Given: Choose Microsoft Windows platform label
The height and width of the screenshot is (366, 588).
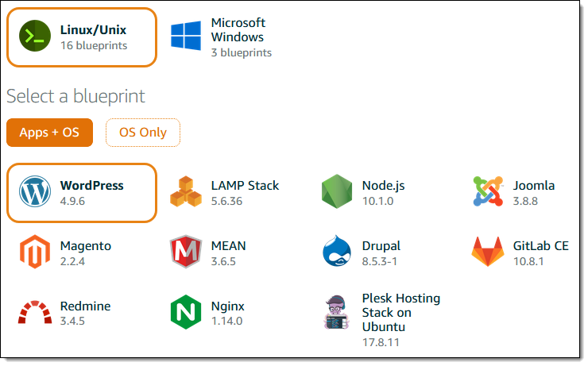Looking at the screenshot, I should click(238, 29).
